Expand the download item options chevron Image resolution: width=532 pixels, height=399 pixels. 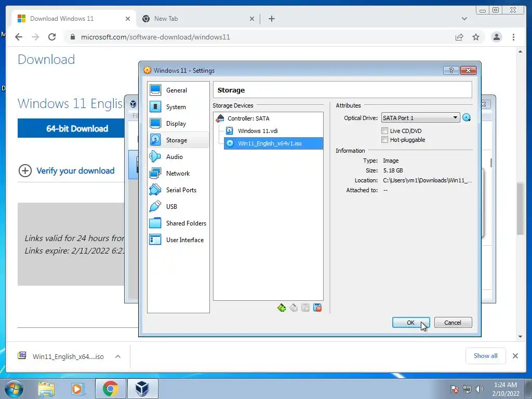tap(118, 356)
